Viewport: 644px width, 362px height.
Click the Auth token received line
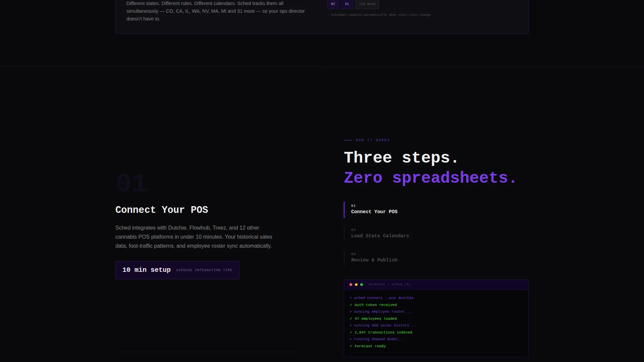(373, 305)
